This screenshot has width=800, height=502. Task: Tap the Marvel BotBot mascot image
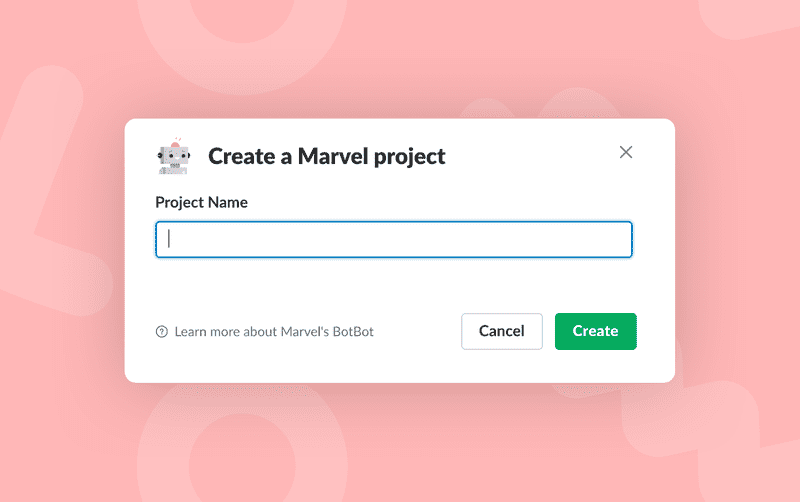pos(174,156)
